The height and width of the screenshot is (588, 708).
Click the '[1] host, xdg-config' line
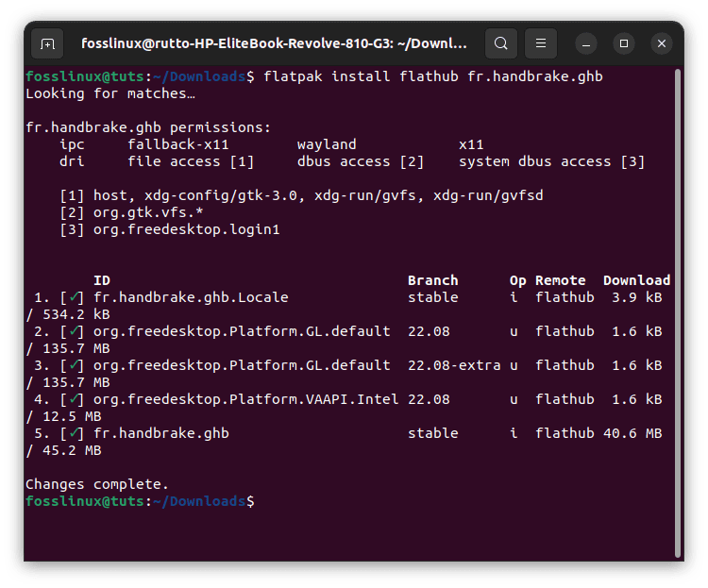tap(301, 196)
